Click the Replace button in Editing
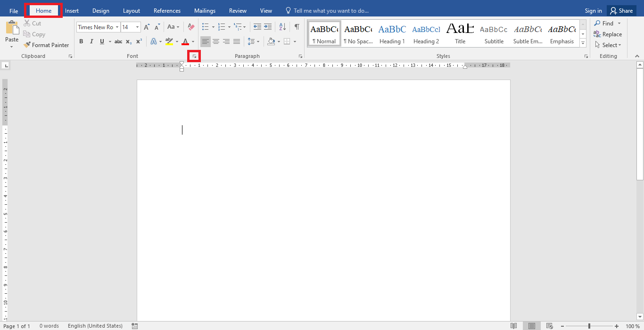This screenshot has width=644, height=330. point(608,34)
